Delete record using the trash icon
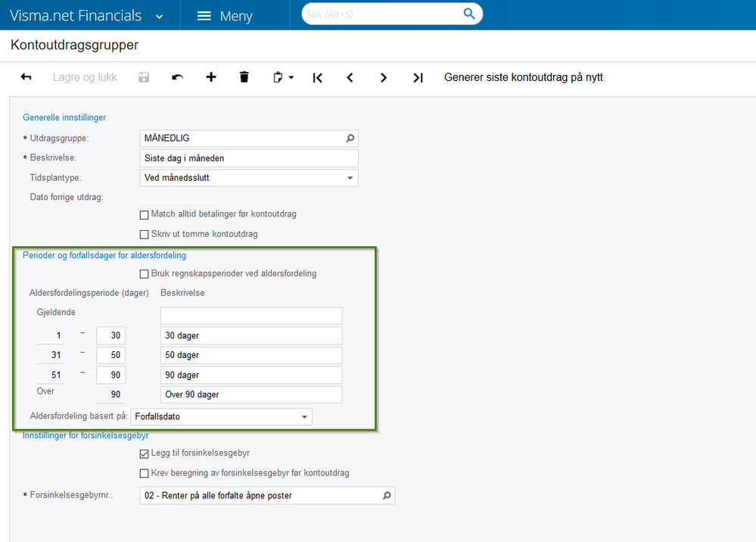This screenshot has width=756, height=542. click(244, 77)
